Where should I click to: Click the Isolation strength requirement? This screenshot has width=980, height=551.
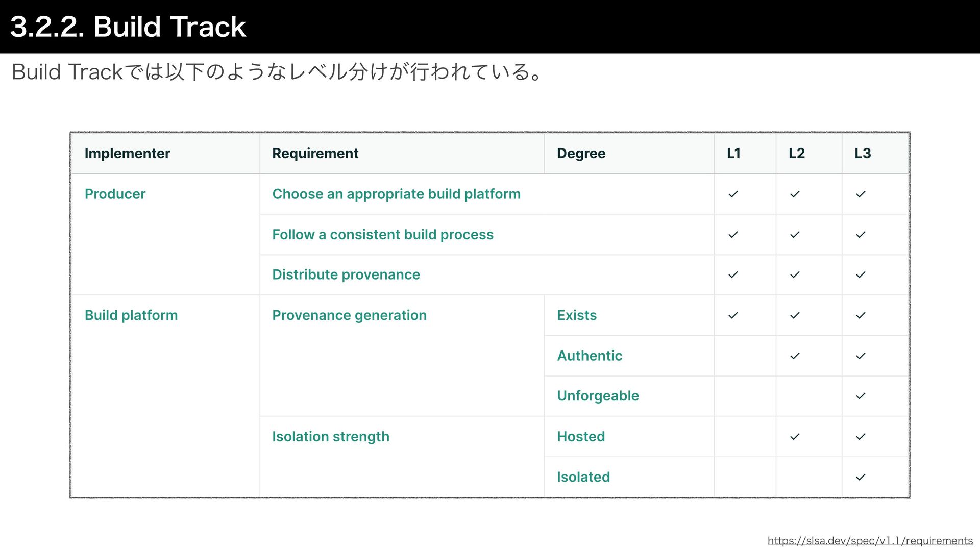coord(331,437)
